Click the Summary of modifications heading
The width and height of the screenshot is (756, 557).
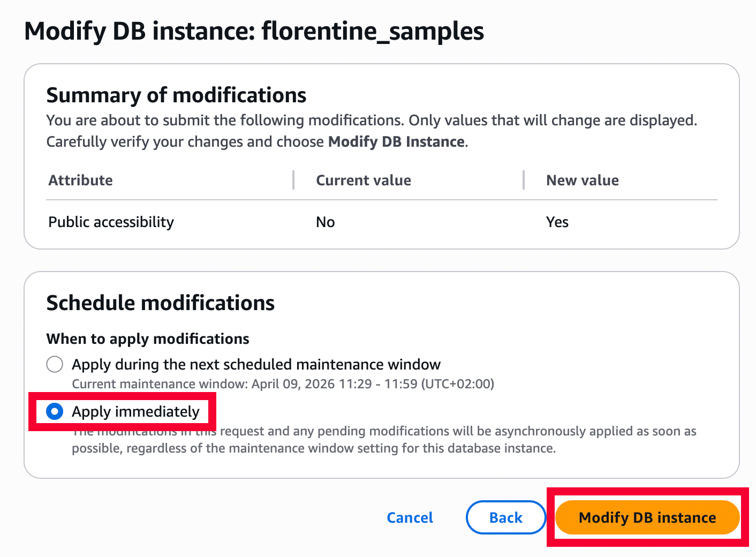[176, 95]
